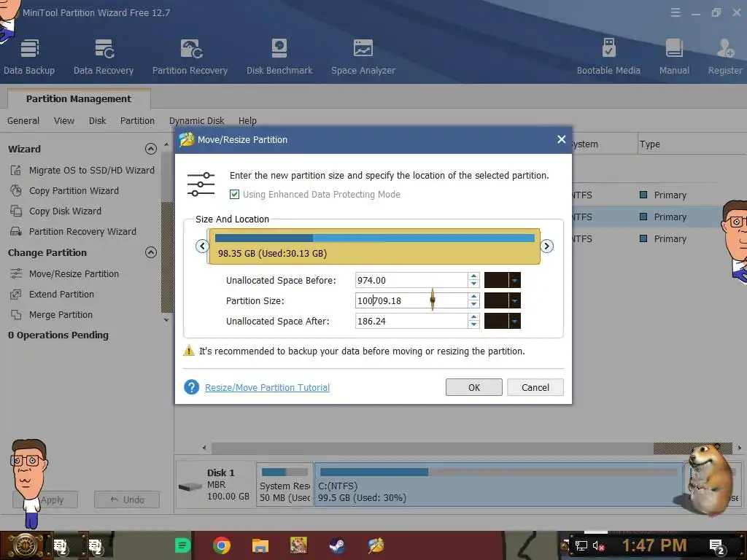Launch the Data Recovery tool
Image resolution: width=747 pixels, height=560 pixels.
tap(104, 57)
